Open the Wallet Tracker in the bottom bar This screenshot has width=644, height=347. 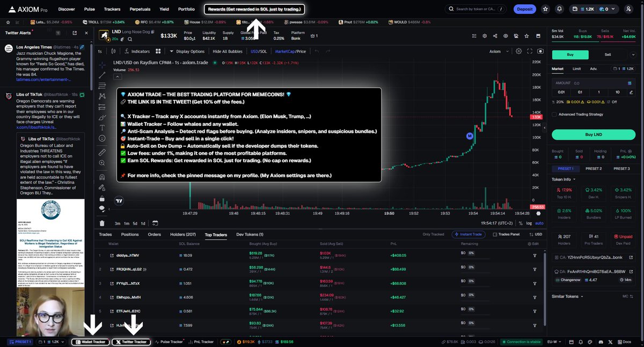click(x=90, y=342)
